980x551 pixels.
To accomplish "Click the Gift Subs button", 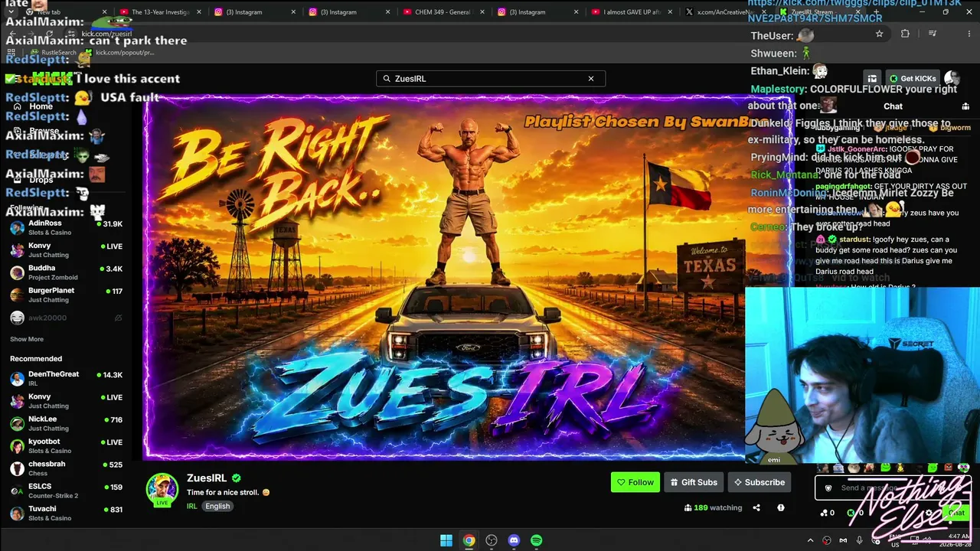I will [694, 482].
